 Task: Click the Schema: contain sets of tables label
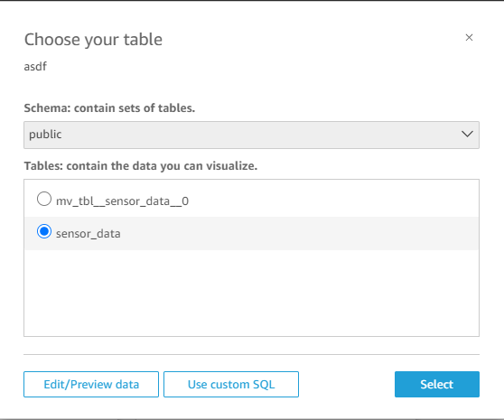coord(109,108)
